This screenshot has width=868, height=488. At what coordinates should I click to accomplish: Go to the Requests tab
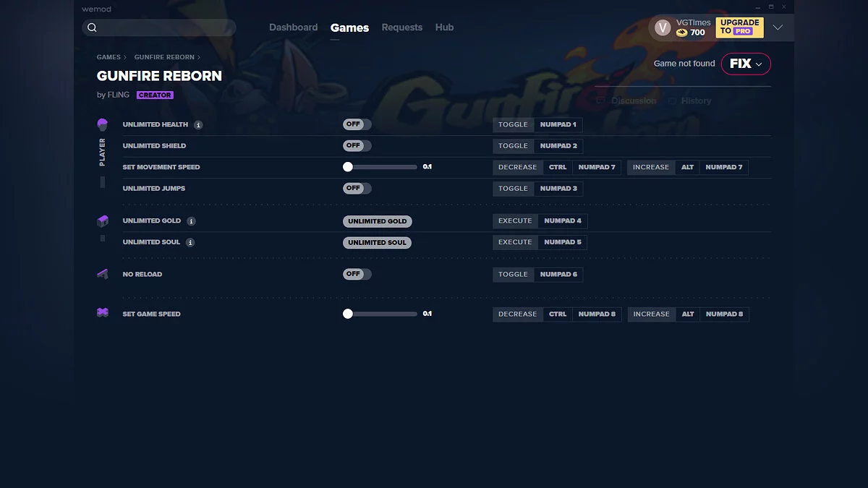point(401,27)
